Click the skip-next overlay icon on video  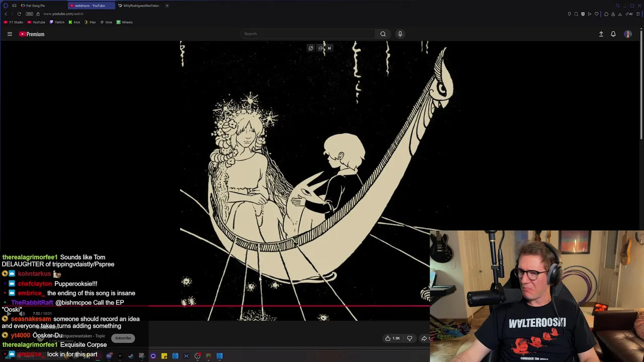click(329, 48)
